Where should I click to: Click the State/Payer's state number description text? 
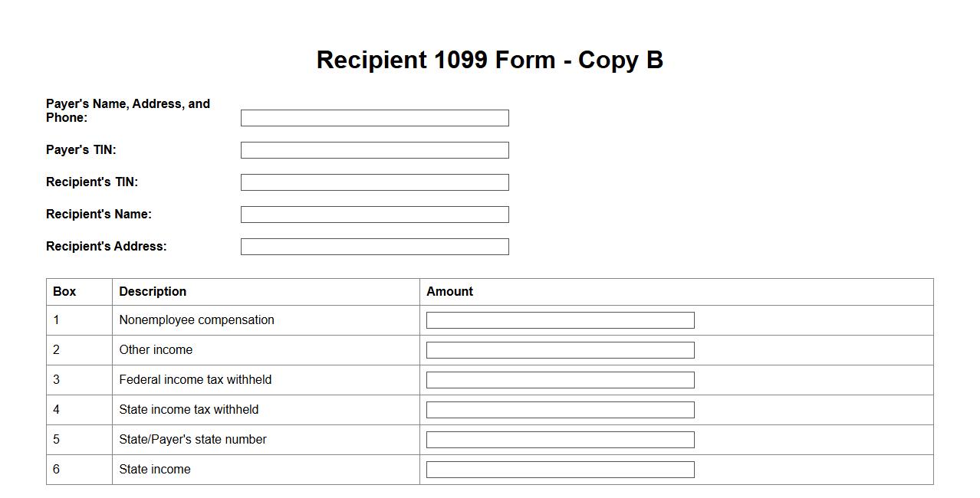click(192, 440)
